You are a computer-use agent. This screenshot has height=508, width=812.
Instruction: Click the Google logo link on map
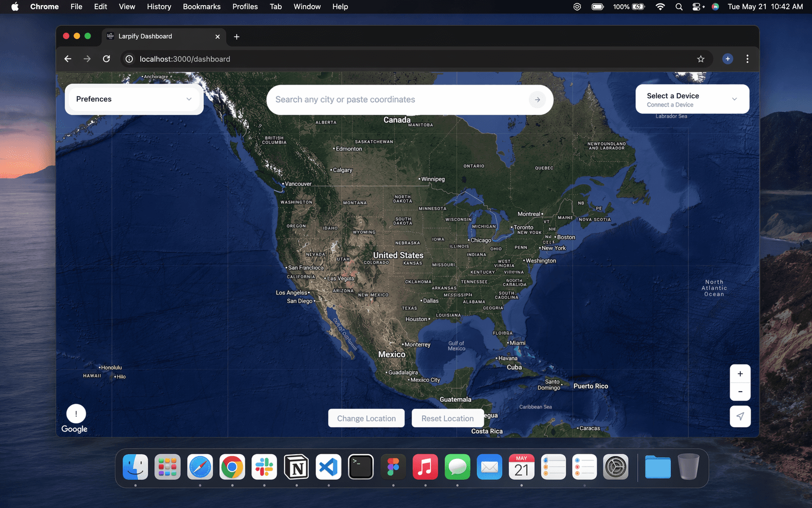click(74, 429)
